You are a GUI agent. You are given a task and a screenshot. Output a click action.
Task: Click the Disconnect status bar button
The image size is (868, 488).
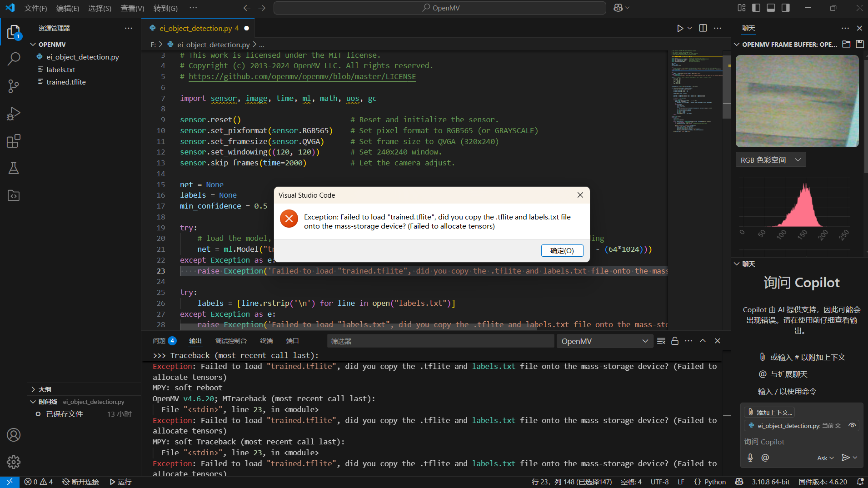point(80,482)
